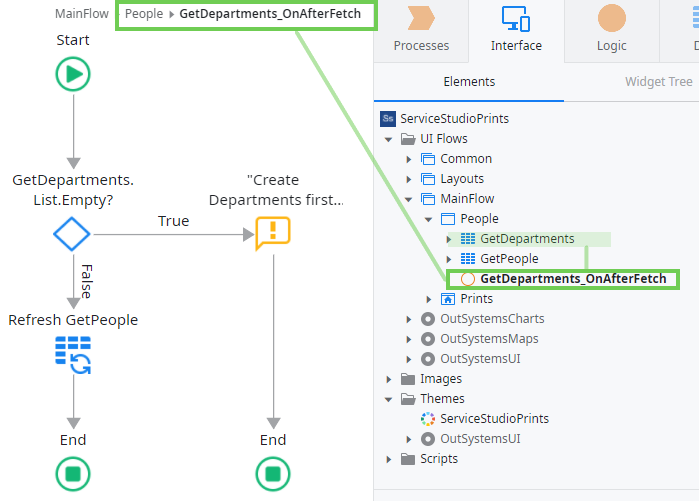The width and height of the screenshot is (699, 501).
Task: Expand the Scripts folder
Action: (389, 459)
